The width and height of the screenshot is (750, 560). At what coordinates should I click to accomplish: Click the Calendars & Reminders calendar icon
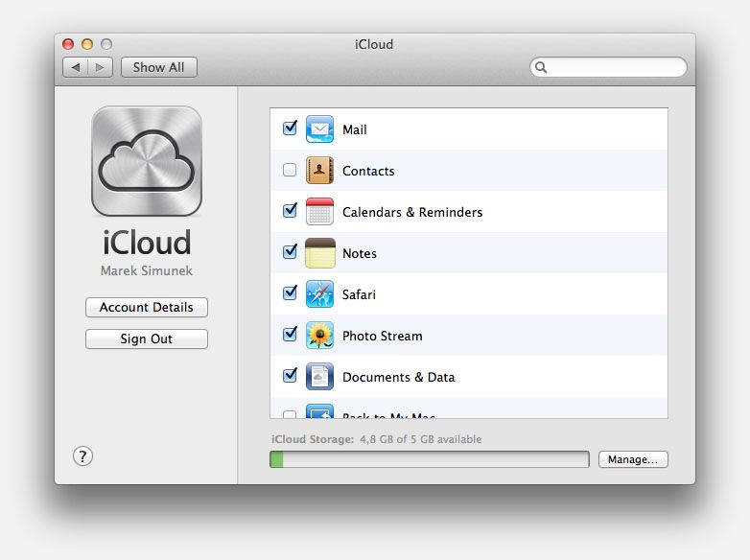pos(319,211)
